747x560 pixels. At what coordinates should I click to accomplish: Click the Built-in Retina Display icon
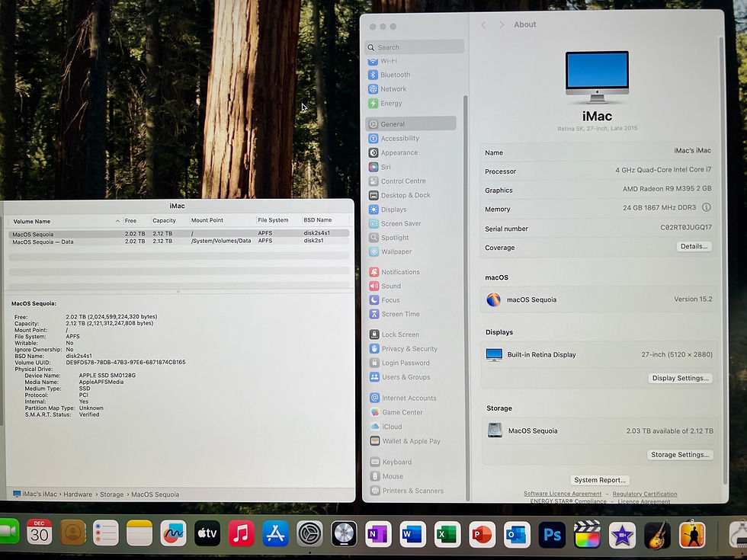(494, 355)
